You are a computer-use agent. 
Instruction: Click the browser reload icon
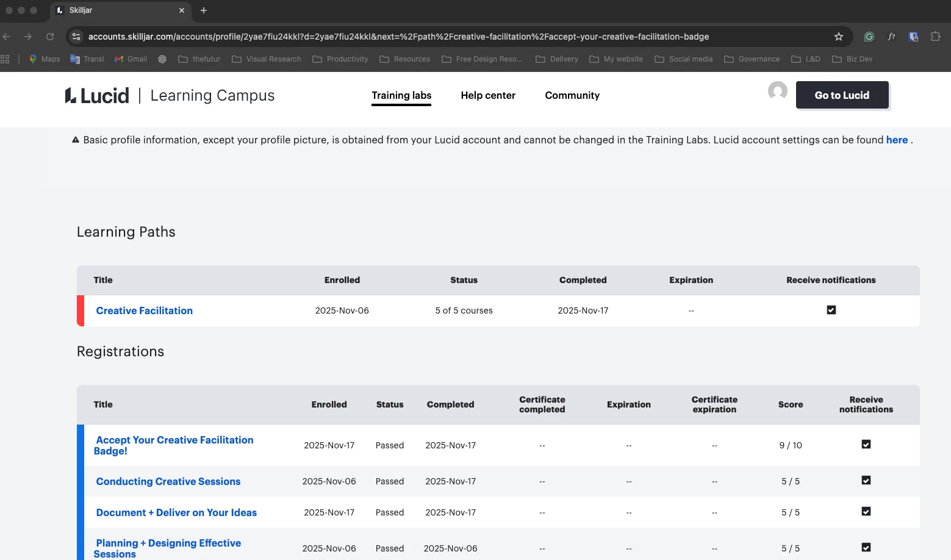[x=50, y=37]
